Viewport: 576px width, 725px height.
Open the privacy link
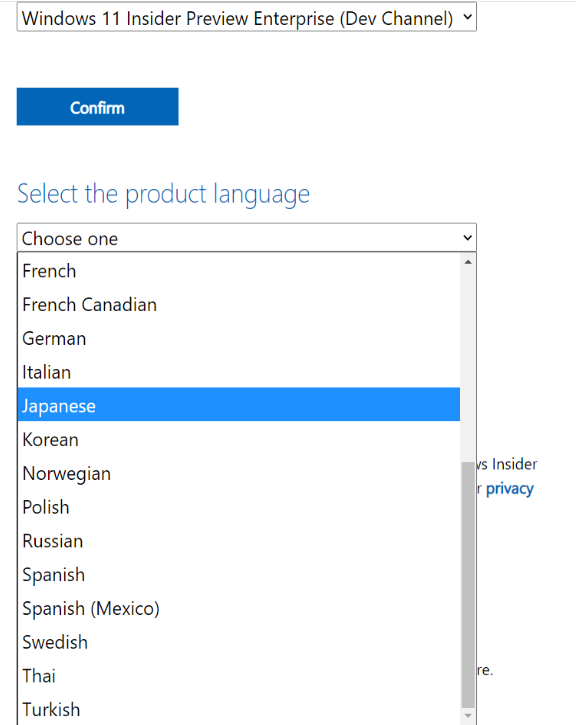509,489
